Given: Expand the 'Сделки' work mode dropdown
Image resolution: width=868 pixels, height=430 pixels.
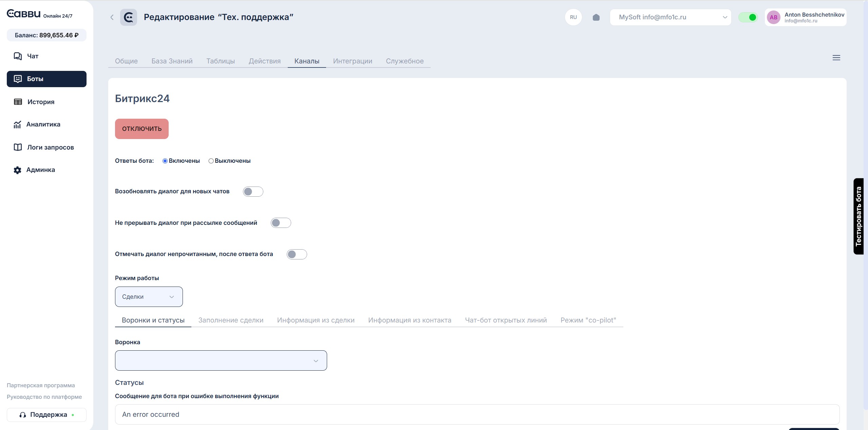Looking at the screenshot, I should tap(149, 297).
